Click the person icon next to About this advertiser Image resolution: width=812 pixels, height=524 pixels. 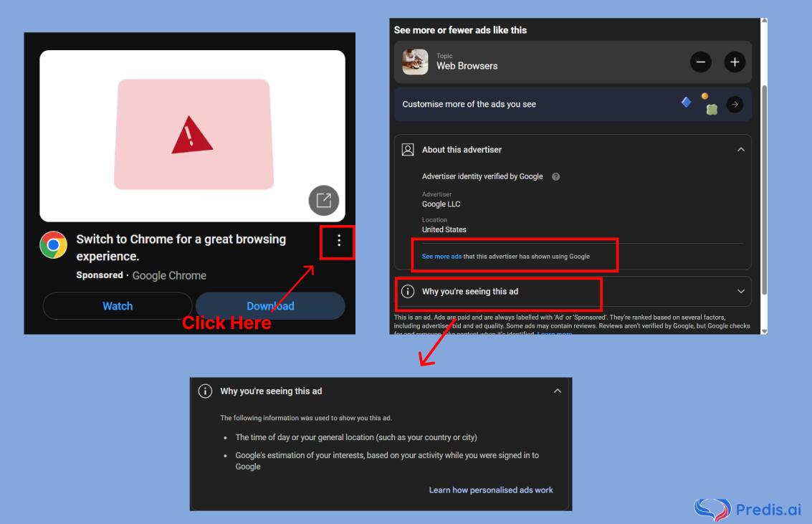408,149
